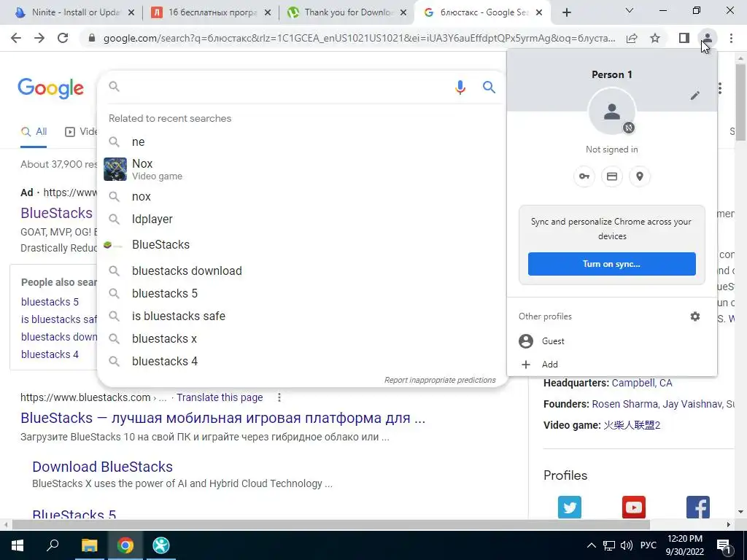
Task: Start voice search with the microphone icon
Action: [x=460, y=87]
